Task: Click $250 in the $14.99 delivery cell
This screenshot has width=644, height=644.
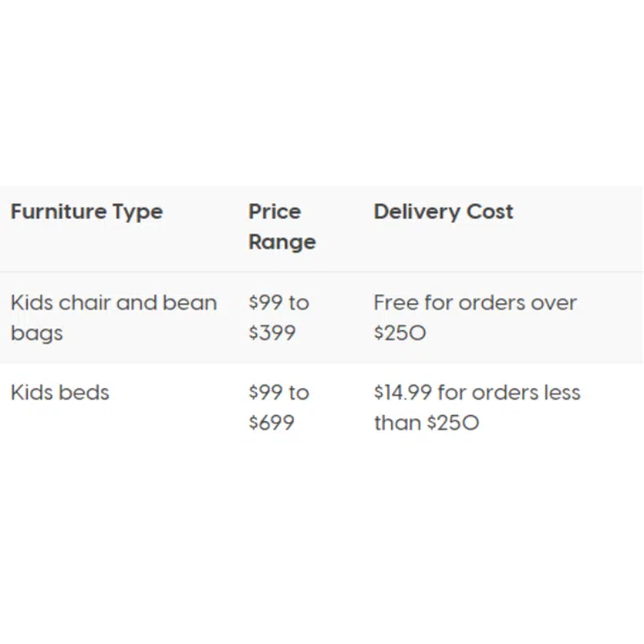Action: pos(453,423)
